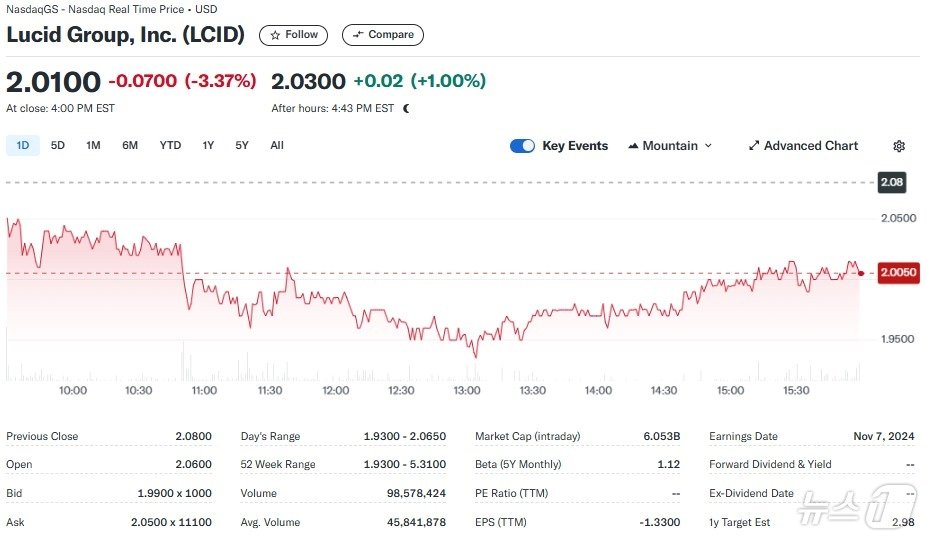Select the 5Y chart range

242,146
